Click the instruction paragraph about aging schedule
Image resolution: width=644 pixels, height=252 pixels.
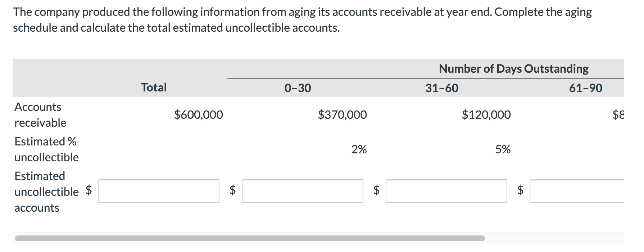302,20
